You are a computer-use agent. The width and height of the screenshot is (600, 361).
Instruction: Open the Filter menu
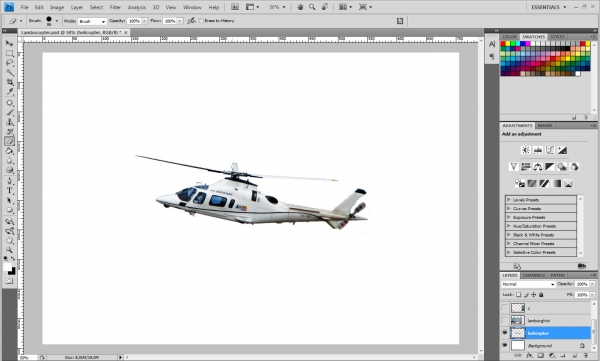(x=115, y=7)
